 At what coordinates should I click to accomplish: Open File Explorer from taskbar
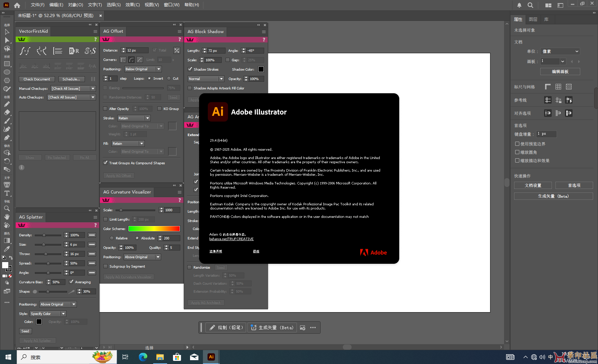point(160,357)
